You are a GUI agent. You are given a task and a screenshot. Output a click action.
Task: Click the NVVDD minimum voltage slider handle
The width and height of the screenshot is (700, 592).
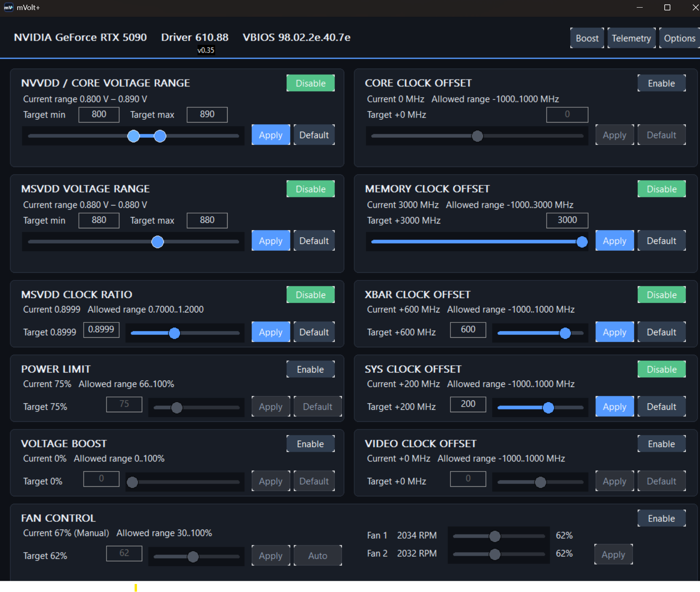tap(133, 136)
